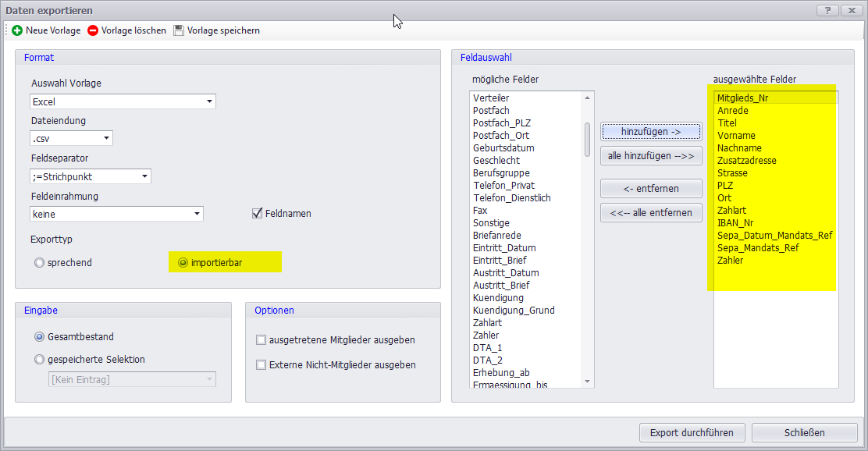Select the importierbar export type

[183, 263]
